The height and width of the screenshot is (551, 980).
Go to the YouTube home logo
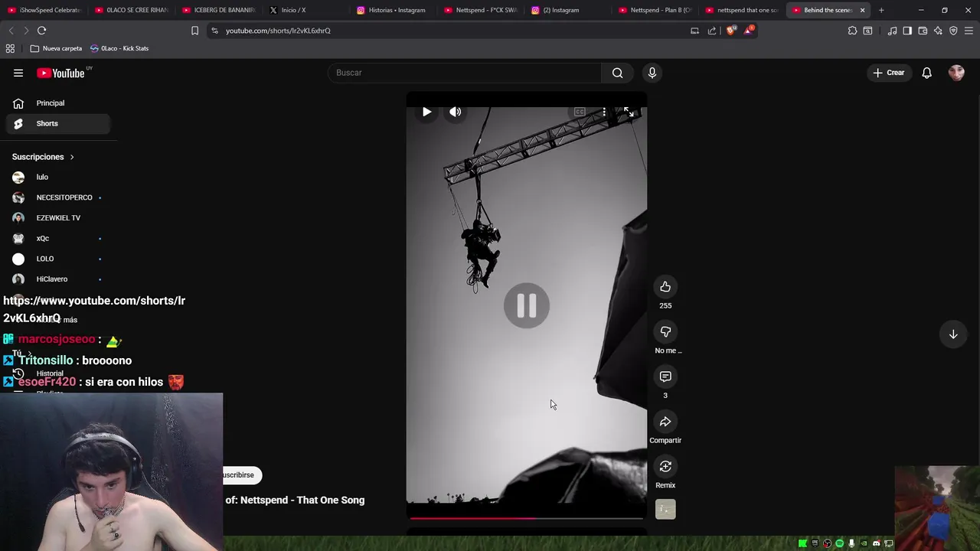pyautogui.click(x=60, y=73)
